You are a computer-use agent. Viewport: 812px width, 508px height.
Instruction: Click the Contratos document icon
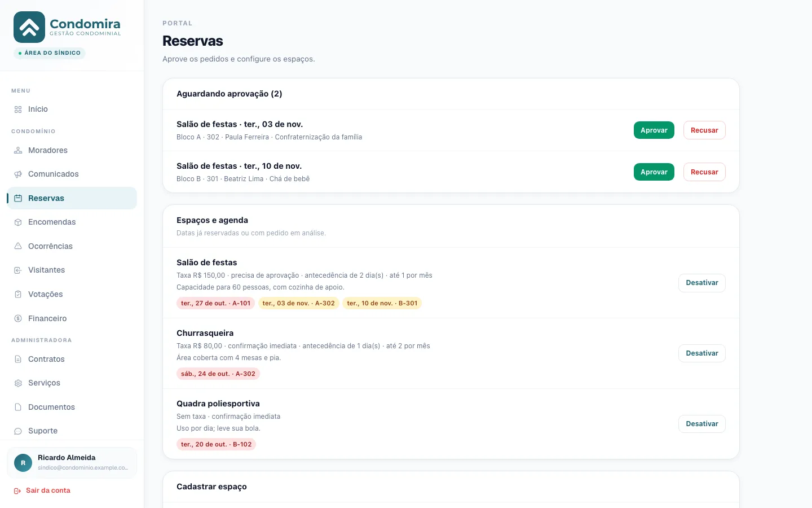tap(18, 360)
